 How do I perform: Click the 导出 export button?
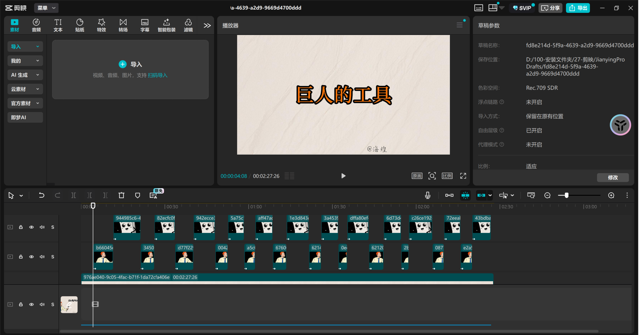coord(578,8)
